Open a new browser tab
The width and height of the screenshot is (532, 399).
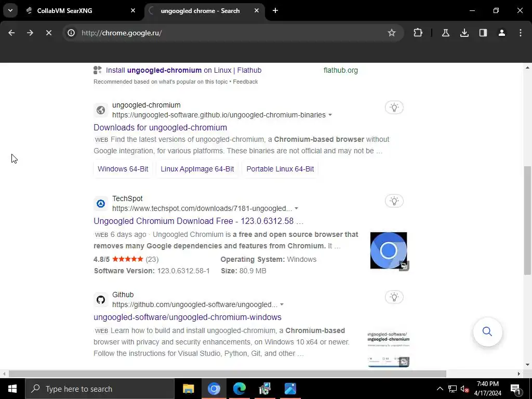(275, 11)
